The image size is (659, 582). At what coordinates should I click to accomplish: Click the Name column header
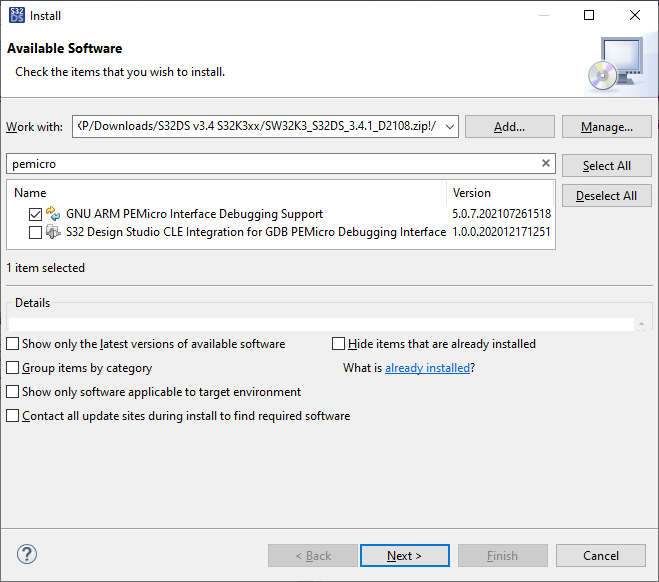(30, 193)
